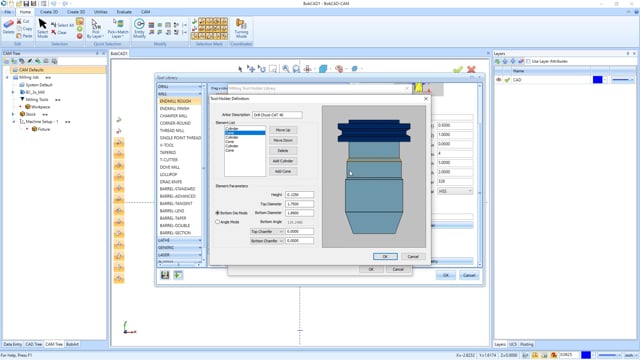Click the Move Down button
640x360 pixels.
point(283,140)
